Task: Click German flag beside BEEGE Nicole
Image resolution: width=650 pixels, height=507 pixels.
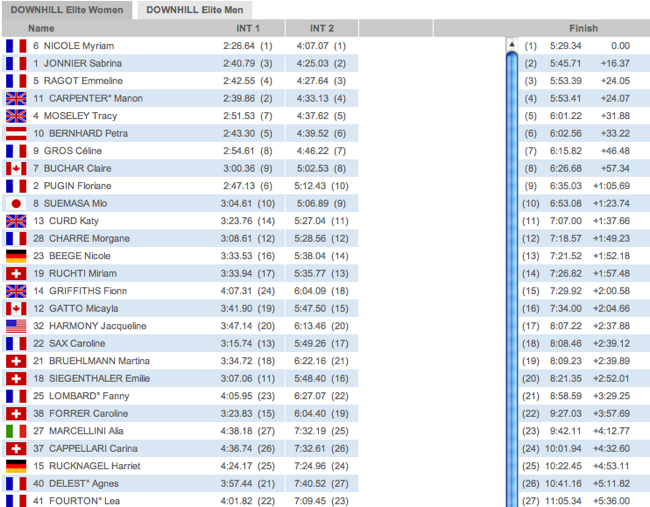Action: click(x=16, y=256)
